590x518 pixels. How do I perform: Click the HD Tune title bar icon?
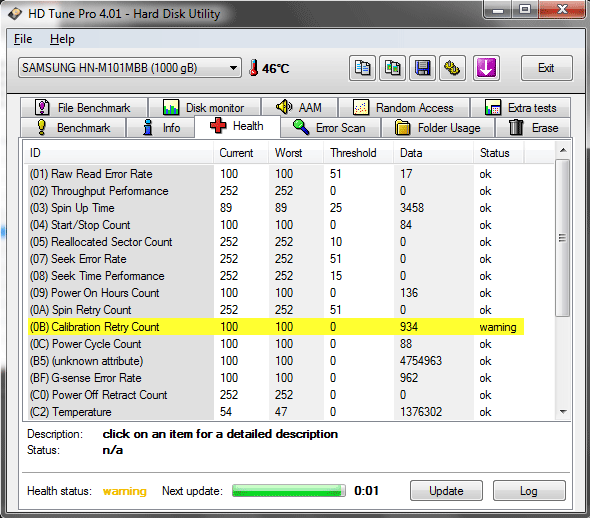[15, 14]
